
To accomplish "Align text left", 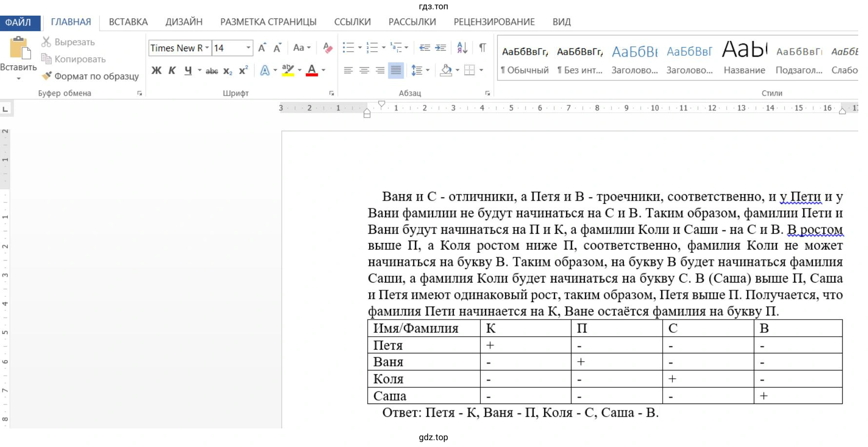I will tap(348, 70).
